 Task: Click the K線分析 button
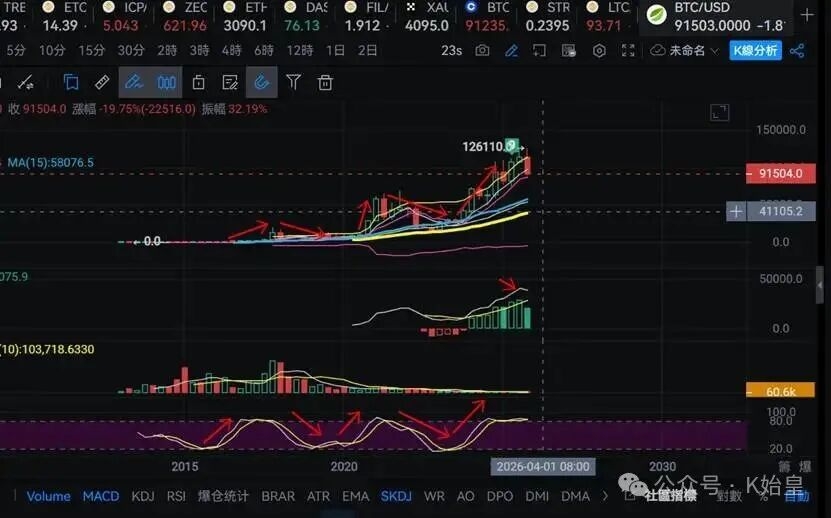755,50
